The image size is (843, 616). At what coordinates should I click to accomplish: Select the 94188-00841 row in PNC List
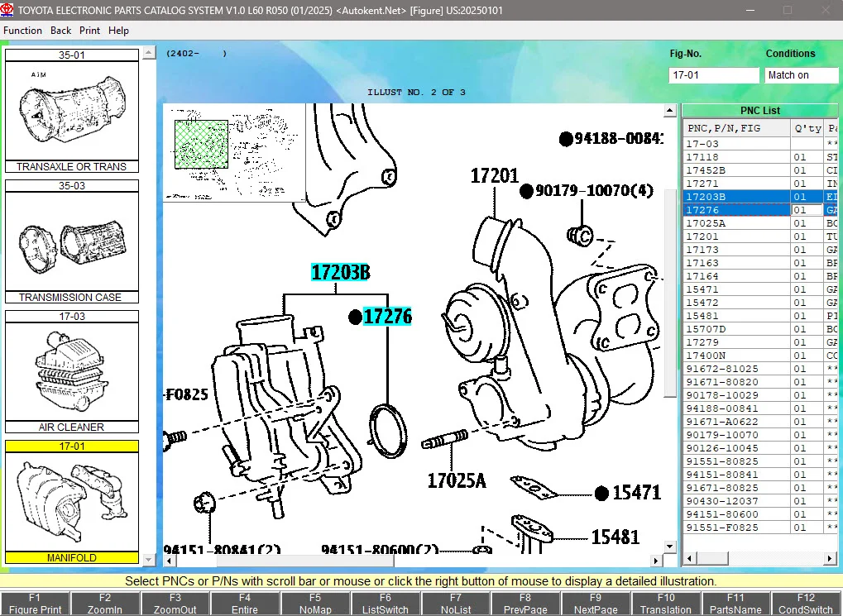760,408
